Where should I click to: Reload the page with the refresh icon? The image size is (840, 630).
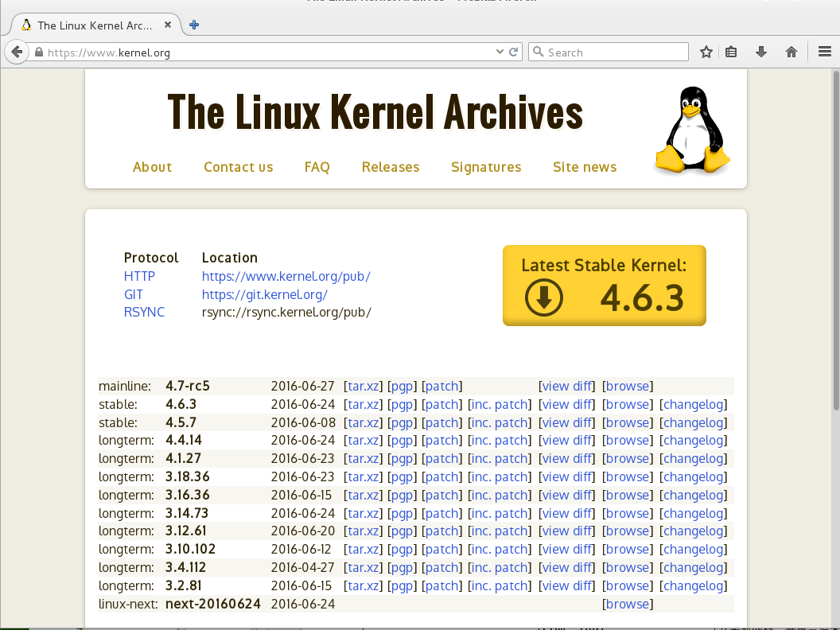point(513,52)
